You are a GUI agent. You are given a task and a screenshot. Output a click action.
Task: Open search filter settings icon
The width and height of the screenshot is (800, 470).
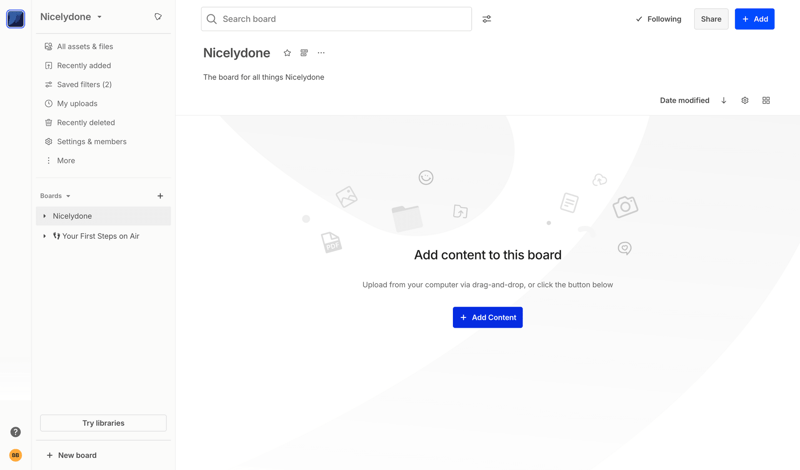click(x=487, y=19)
